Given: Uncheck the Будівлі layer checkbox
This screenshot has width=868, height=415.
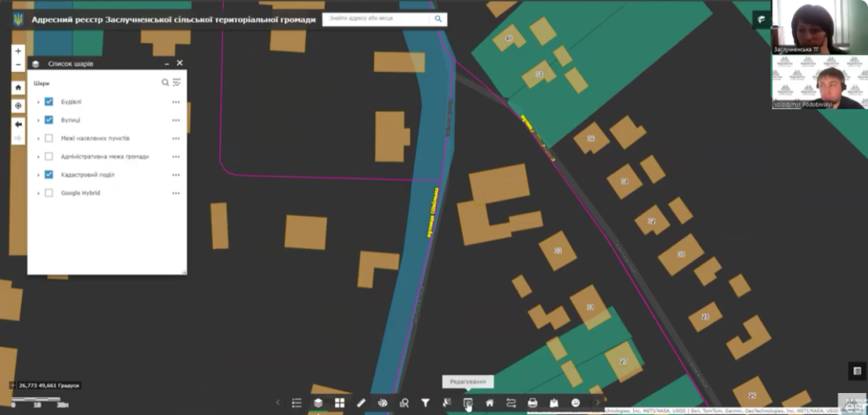Looking at the screenshot, I should [x=49, y=102].
